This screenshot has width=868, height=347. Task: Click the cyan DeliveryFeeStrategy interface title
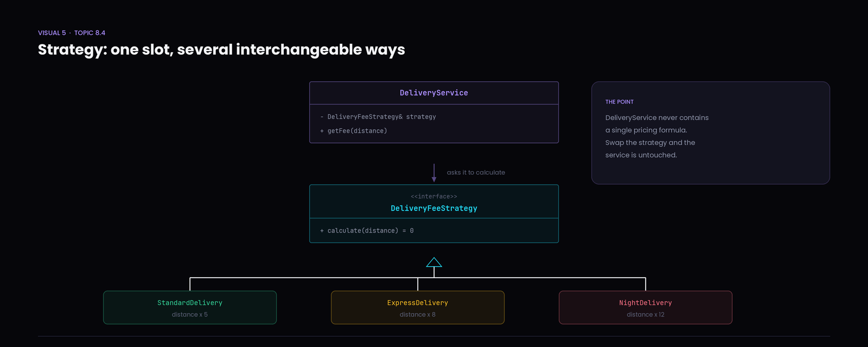click(434, 208)
